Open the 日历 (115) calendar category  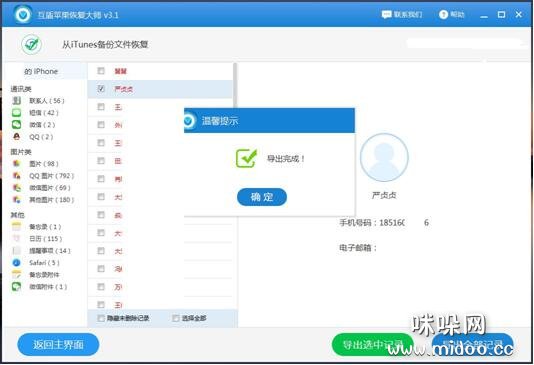[37, 239]
